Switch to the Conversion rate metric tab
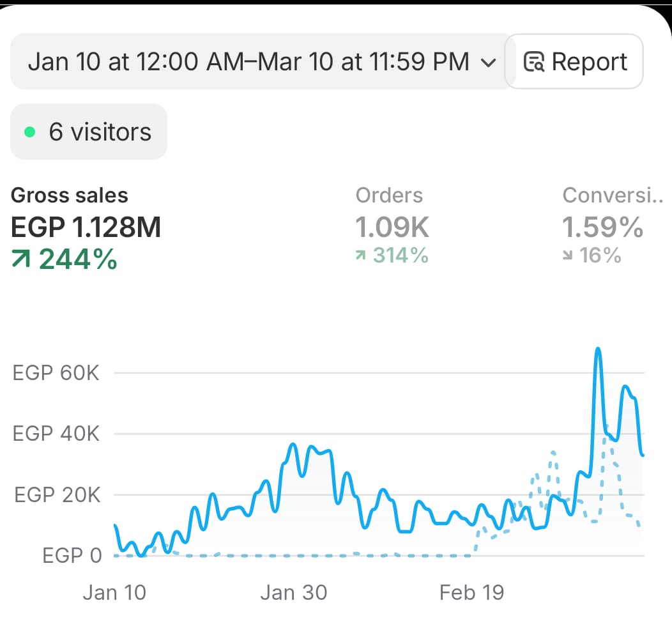The width and height of the screenshot is (672, 635). [x=612, y=195]
